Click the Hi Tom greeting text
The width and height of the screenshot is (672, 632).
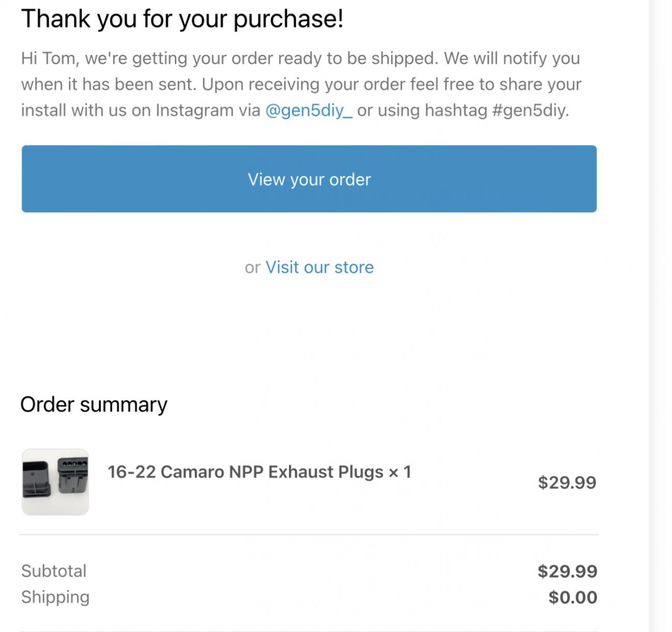(x=50, y=58)
